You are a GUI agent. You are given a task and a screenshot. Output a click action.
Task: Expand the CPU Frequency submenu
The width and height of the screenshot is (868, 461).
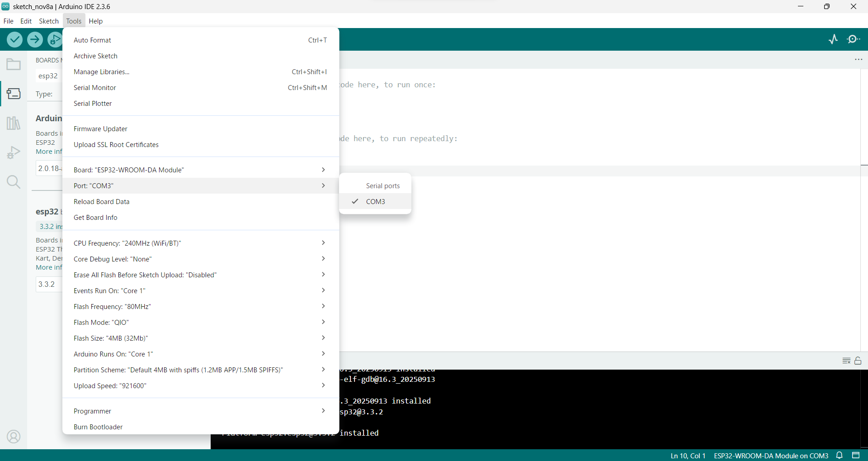[x=201, y=243]
